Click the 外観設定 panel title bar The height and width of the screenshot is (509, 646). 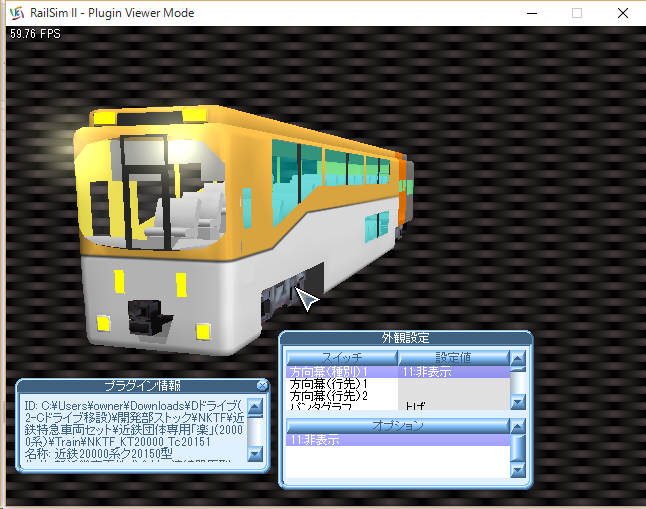406,338
